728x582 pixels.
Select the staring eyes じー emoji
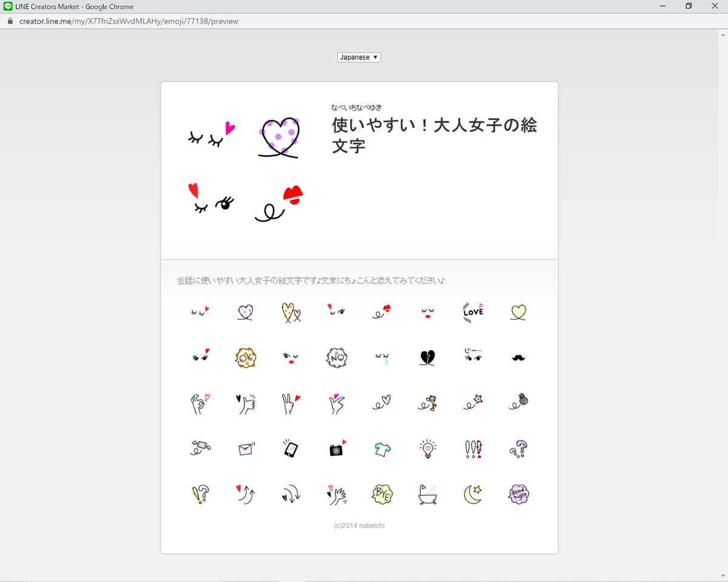click(473, 355)
